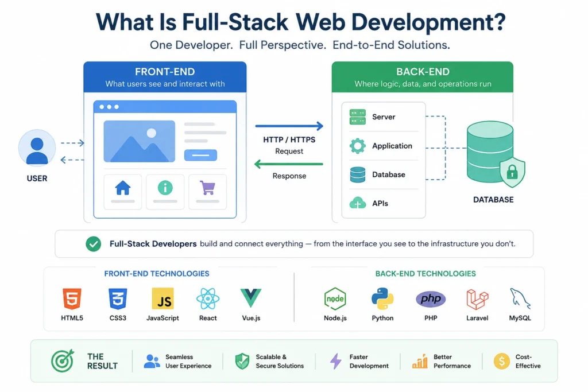Click the 'USER' caption

click(x=37, y=178)
